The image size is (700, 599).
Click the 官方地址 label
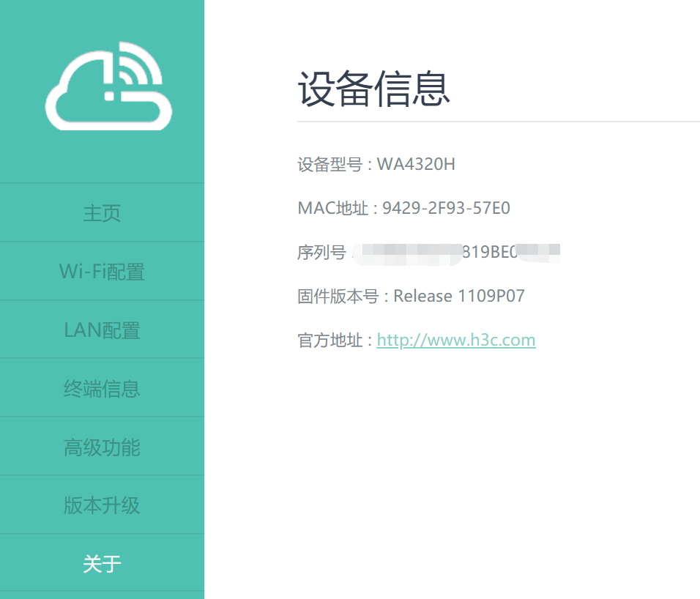[x=335, y=340]
